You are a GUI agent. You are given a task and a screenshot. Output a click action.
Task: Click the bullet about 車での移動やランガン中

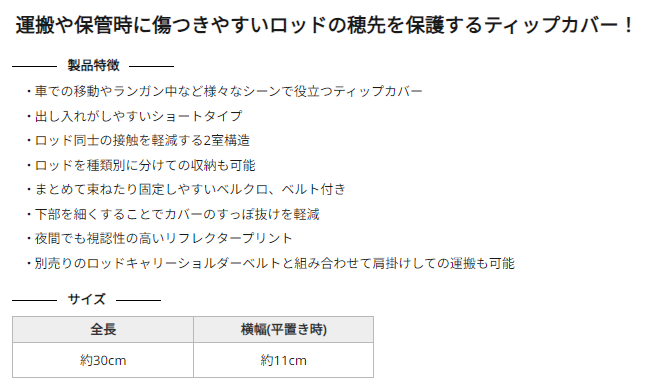[x=225, y=91]
